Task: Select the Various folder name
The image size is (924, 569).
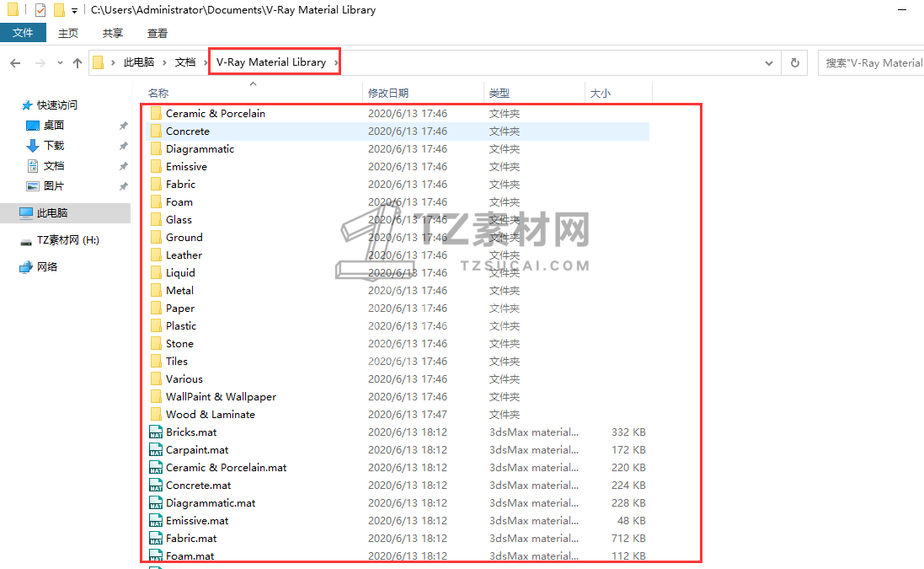Action: point(184,379)
